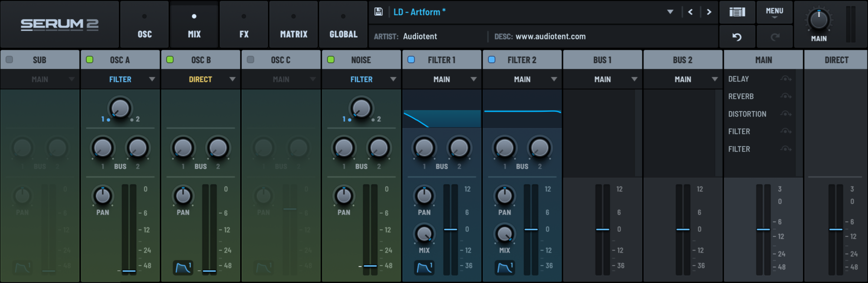Toggle DELAY effect bypass icon

click(x=786, y=79)
